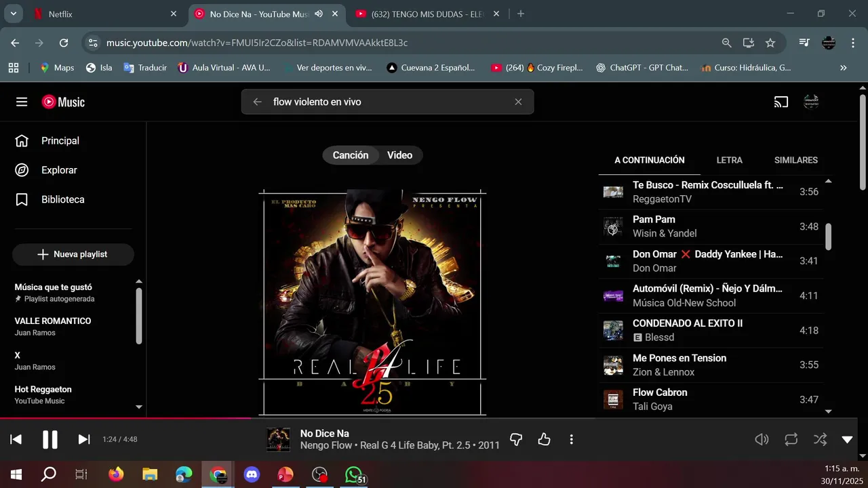This screenshot has width=868, height=488.
Task: Click the player volume speaker icon
Action: click(x=762, y=439)
